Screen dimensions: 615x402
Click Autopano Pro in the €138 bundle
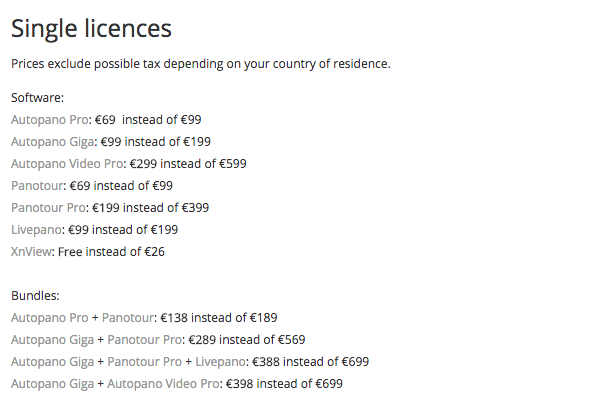50,318
